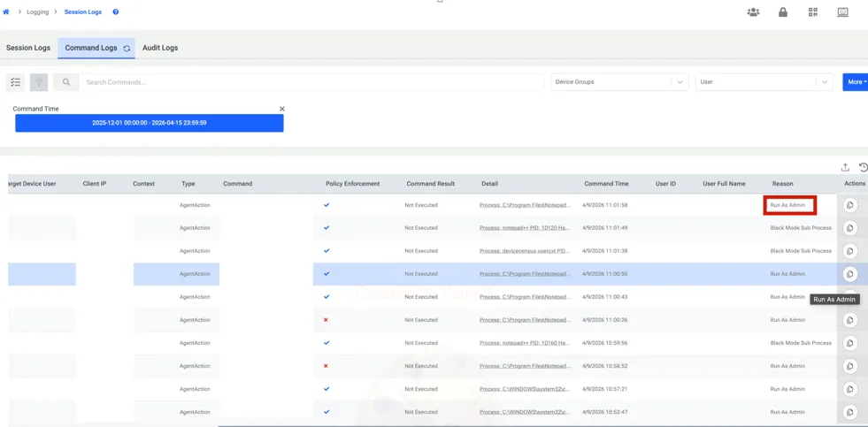Select the 4/9/2026 10:57:21 time cell

(605, 389)
